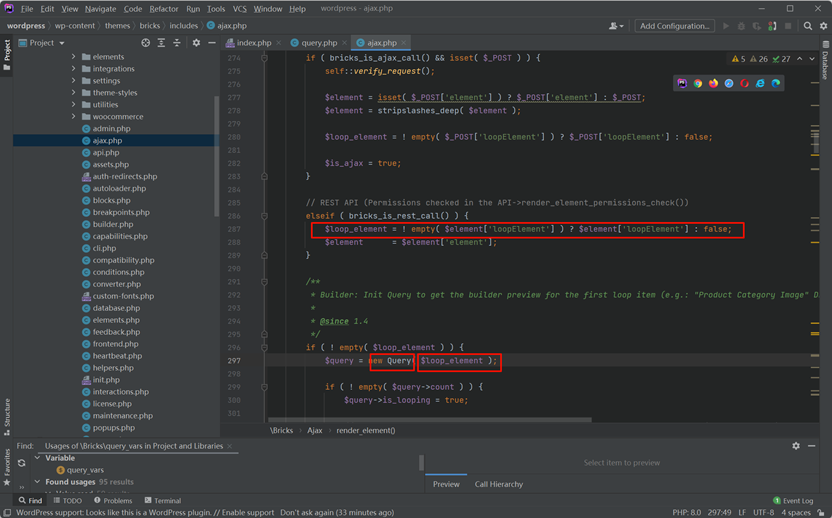Switch to Call Hierarchy tab
Screen dimensions: 832x518
tap(498, 484)
